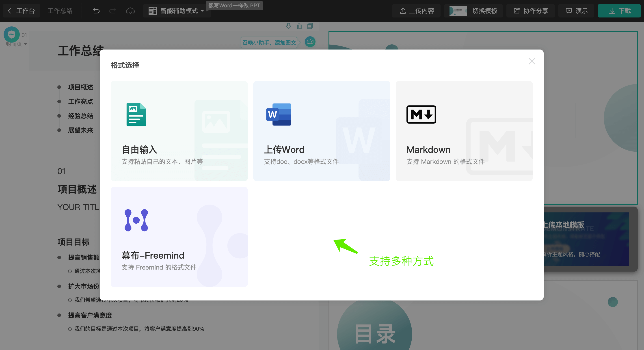Select the 展望未来 outline item
Screen dimensions: 644x350
click(x=80, y=130)
